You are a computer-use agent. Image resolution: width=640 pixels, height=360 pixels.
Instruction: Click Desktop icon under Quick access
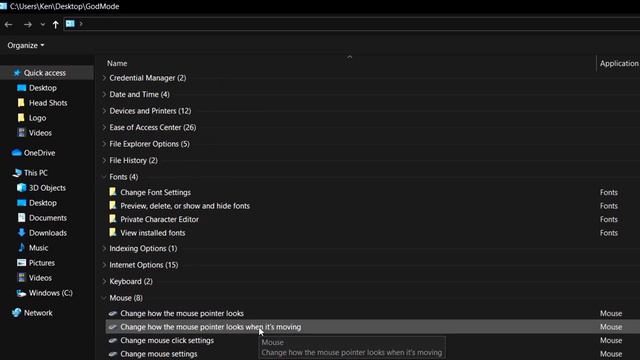22,88
